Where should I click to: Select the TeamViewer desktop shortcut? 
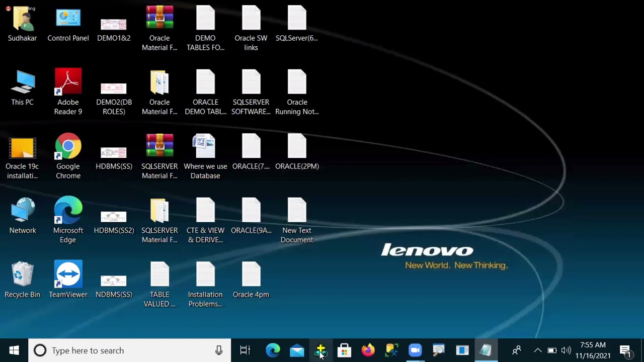(68, 280)
